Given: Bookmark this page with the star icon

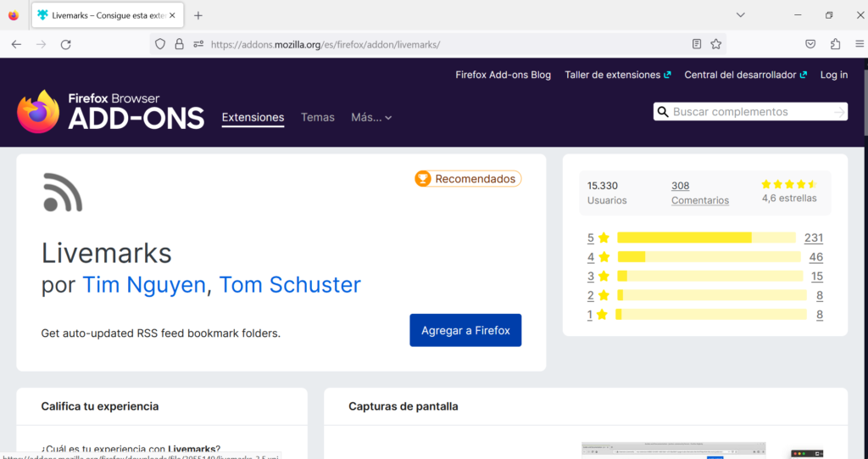Looking at the screenshot, I should (715, 44).
